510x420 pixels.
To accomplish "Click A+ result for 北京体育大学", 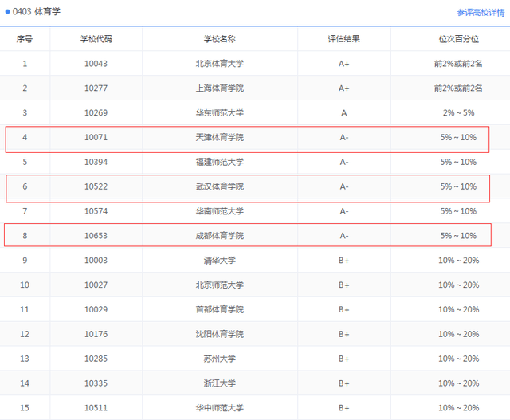I will click(343, 64).
